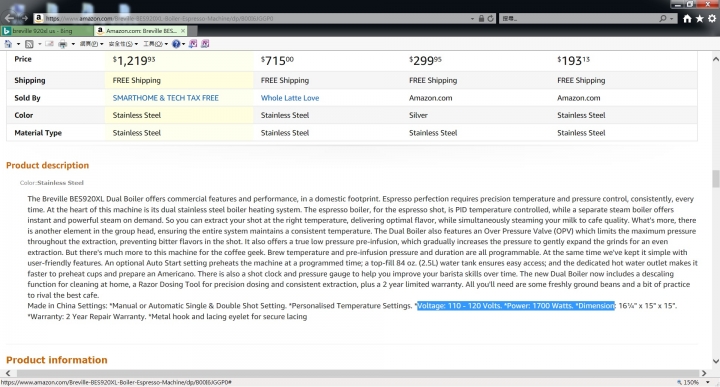Viewport: 720px width, 387px height.
Task: Click the Material Type row label
Action: click(x=38, y=133)
